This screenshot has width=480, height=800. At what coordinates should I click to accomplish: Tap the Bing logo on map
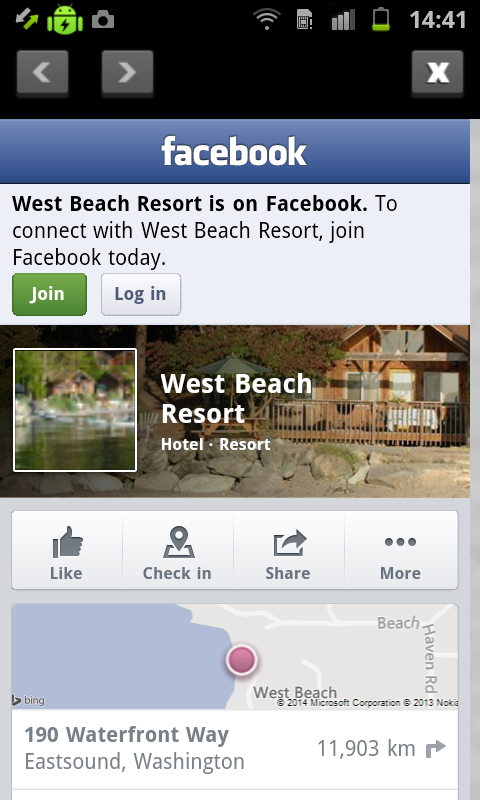point(28,700)
